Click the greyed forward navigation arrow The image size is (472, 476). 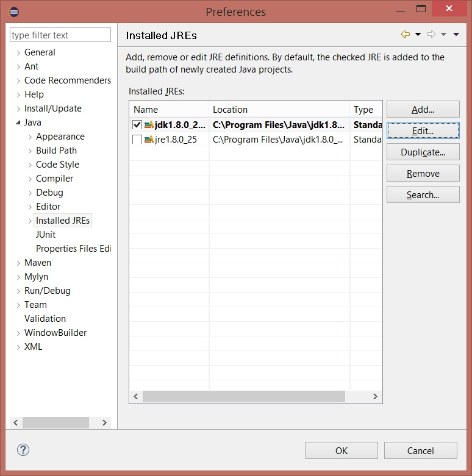431,34
